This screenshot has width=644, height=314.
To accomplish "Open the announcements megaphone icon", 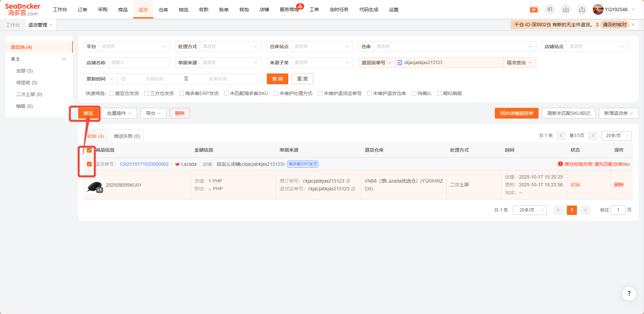I will (550, 10).
